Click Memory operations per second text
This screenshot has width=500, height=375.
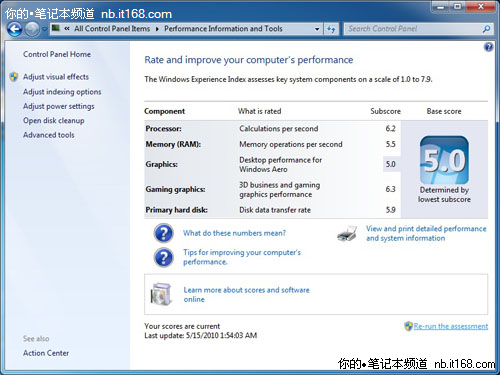click(291, 144)
